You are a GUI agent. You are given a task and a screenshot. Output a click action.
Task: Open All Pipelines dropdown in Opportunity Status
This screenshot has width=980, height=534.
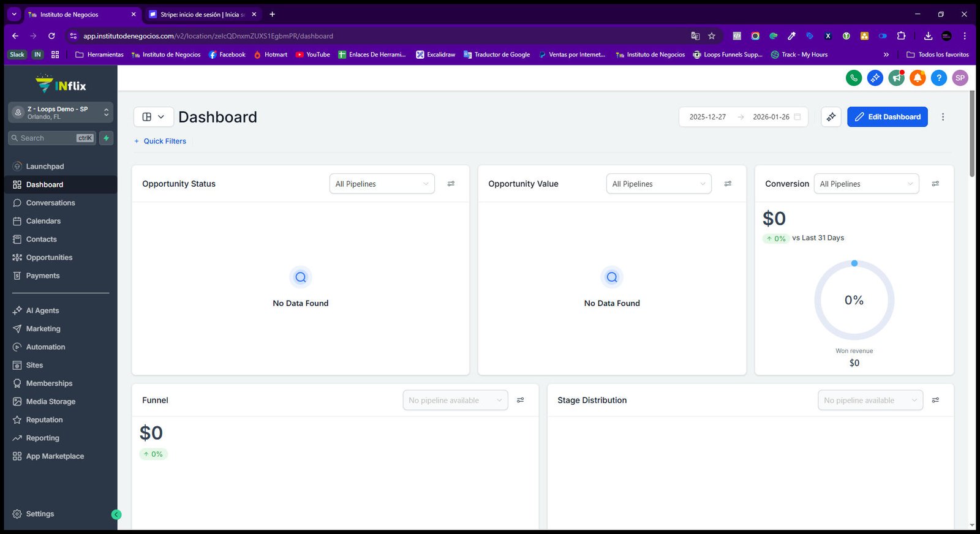click(382, 184)
